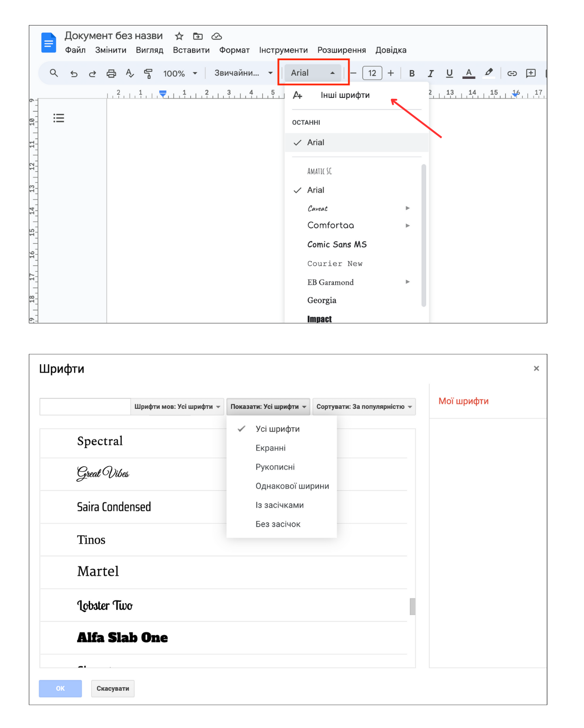Click the font search input field
This screenshot has height=728, width=584.
(85, 406)
